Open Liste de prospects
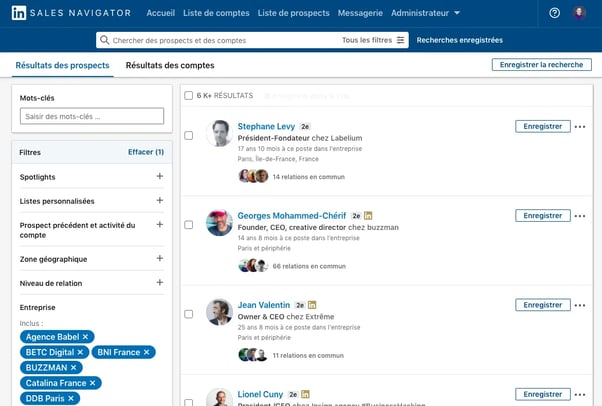Image resolution: width=602 pixels, height=406 pixels. point(293,13)
